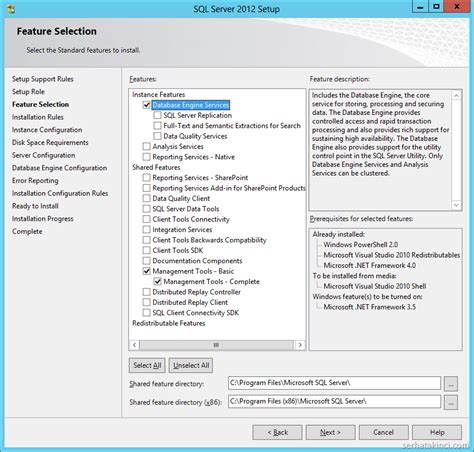The height and width of the screenshot is (452, 474).
Task: Maximize the SQL Server Setup window
Action: pos(436,7)
